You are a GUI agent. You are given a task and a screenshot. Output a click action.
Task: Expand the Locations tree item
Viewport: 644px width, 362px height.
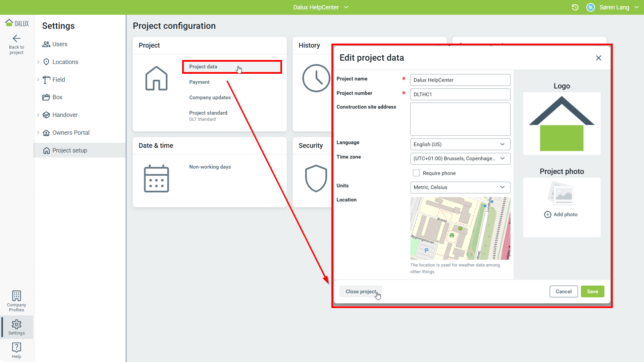point(38,62)
